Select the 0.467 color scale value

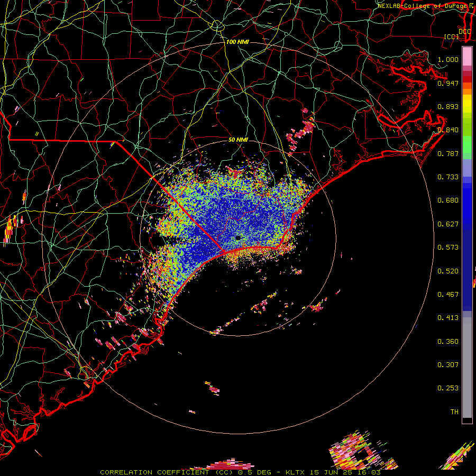click(448, 295)
